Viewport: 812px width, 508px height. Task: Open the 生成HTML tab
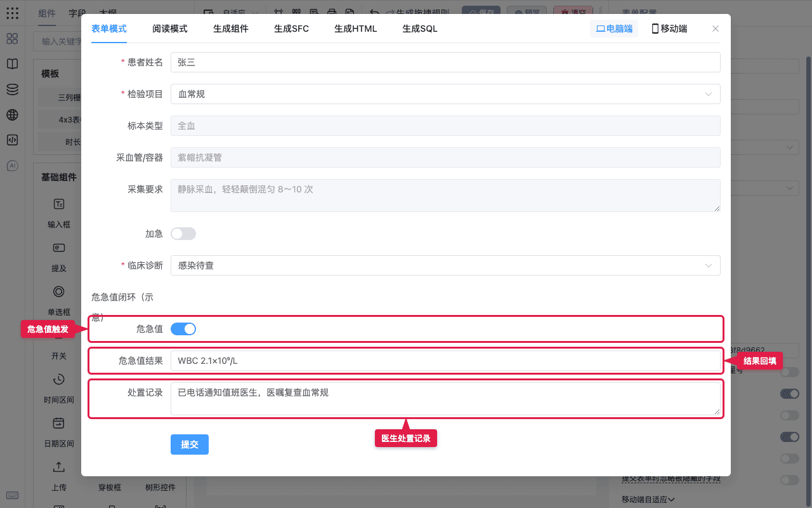click(356, 29)
